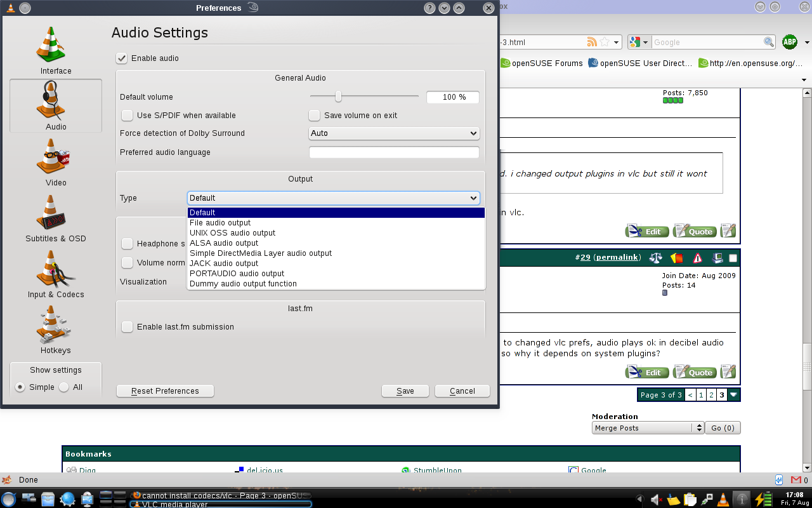The height and width of the screenshot is (508, 812).
Task: Click the Google search input field
Action: coord(707,43)
